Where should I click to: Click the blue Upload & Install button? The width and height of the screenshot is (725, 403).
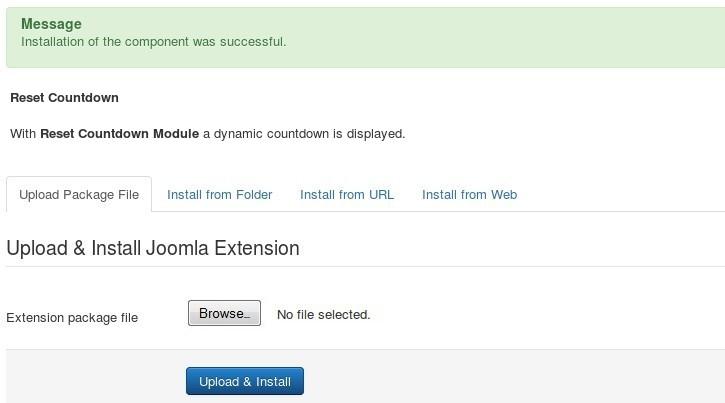click(245, 381)
